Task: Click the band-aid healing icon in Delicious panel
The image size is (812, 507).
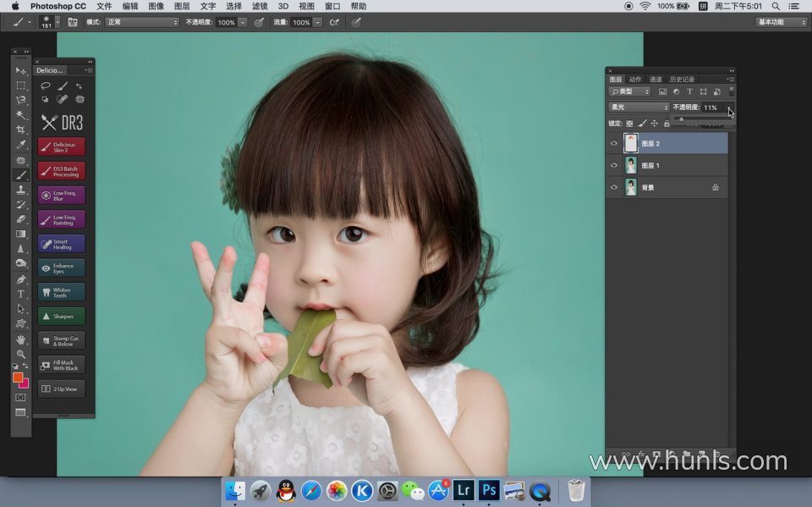Action: [x=62, y=99]
